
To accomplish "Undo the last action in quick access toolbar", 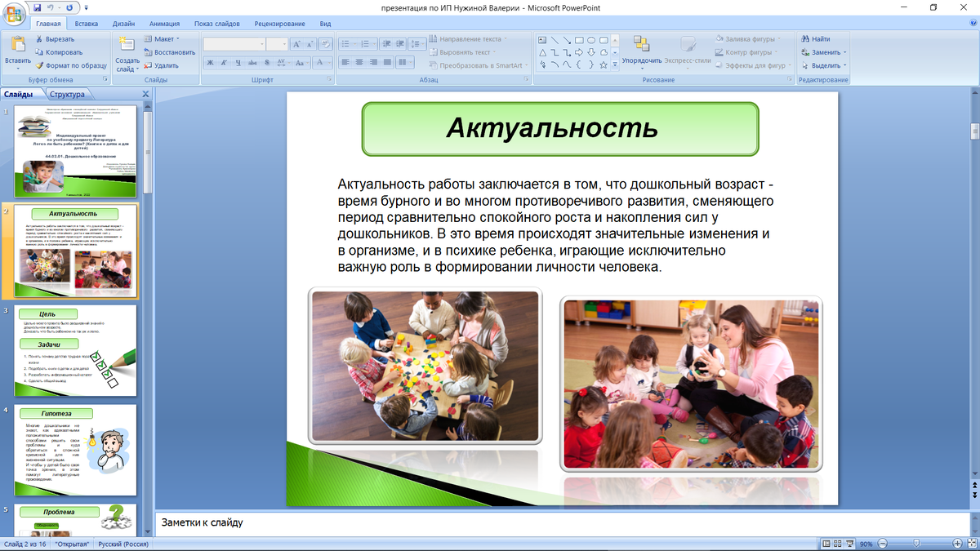I will [51, 7].
